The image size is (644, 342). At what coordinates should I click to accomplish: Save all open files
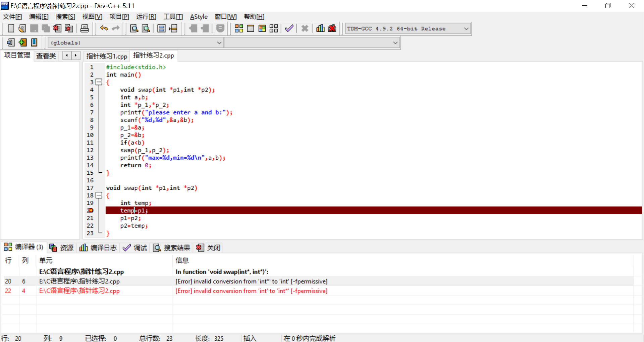[x=46, y=28]
